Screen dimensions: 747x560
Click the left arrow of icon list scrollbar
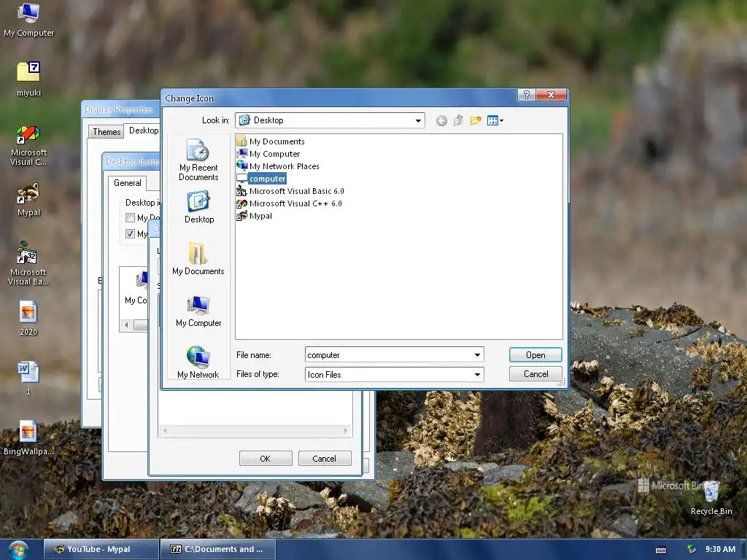point(126,324)
